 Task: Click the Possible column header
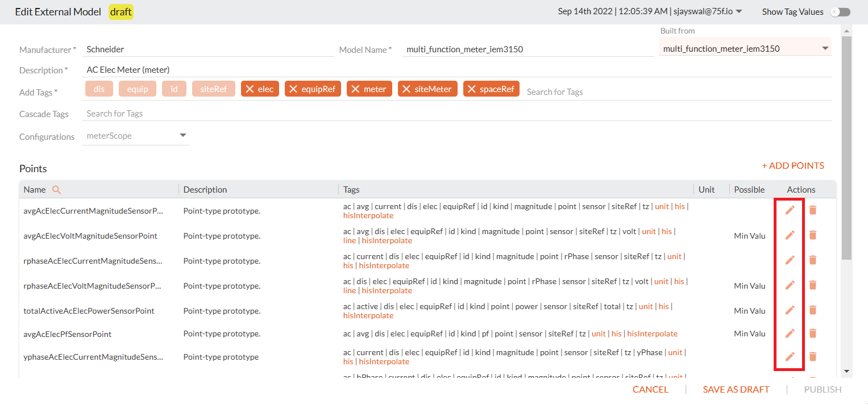(749, 190)
